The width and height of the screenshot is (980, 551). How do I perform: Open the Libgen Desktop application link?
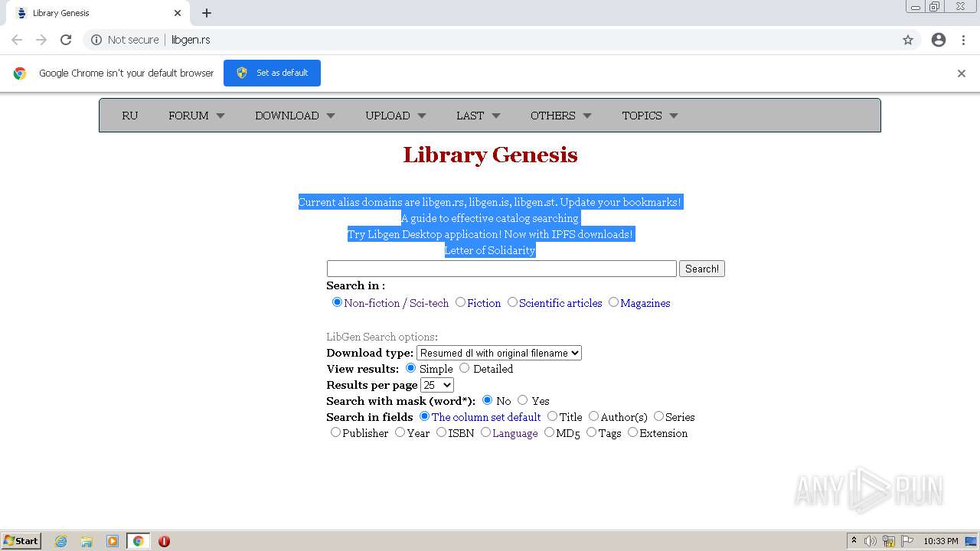point(491,234)
